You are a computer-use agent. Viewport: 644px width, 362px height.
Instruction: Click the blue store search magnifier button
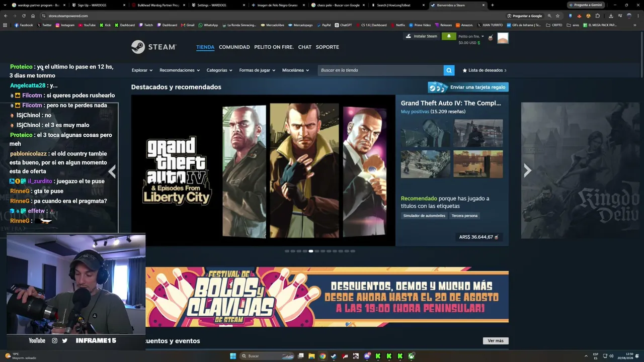pyautogui.click(x=449, y=70)
